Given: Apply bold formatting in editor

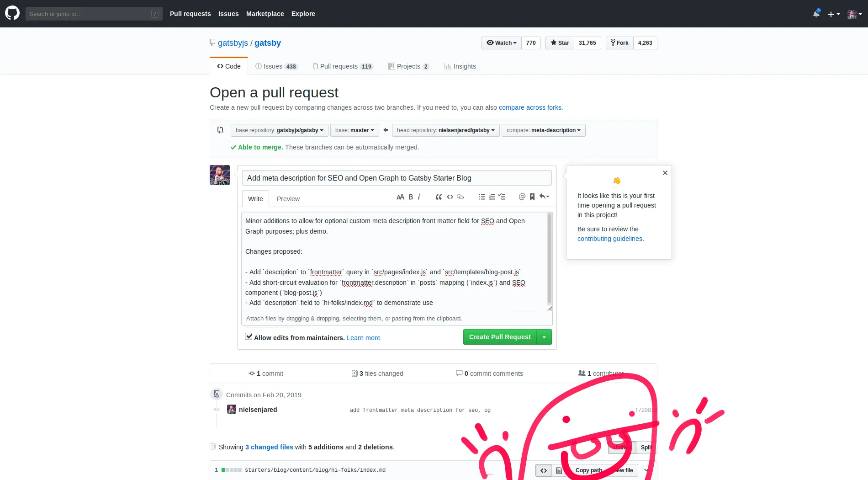Looking at the screenshot, I should click(411, 197).
